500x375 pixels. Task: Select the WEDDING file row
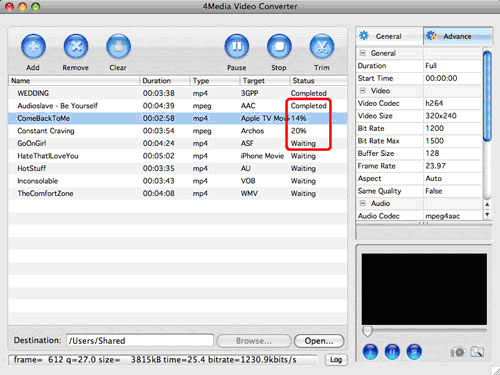pyautogui.click(x=178, y=93)
